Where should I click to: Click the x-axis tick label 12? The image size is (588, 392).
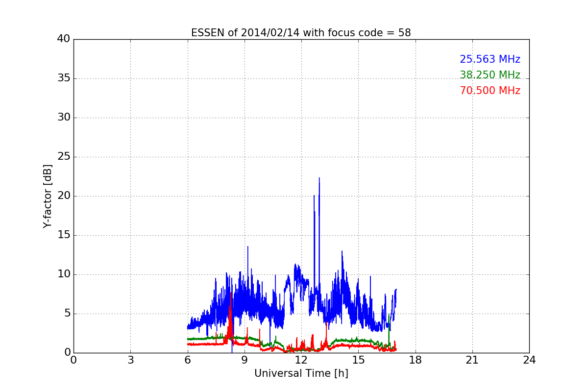tap(301, 360)
